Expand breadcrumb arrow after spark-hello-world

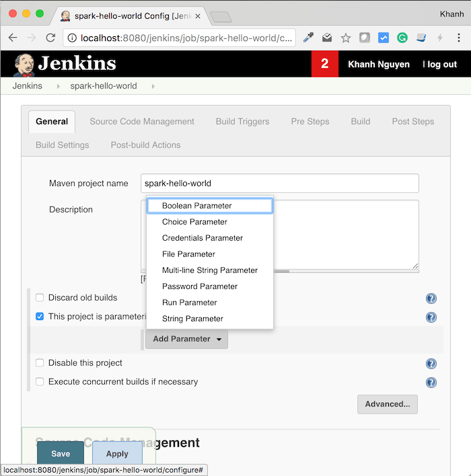(x=153, y=86)
